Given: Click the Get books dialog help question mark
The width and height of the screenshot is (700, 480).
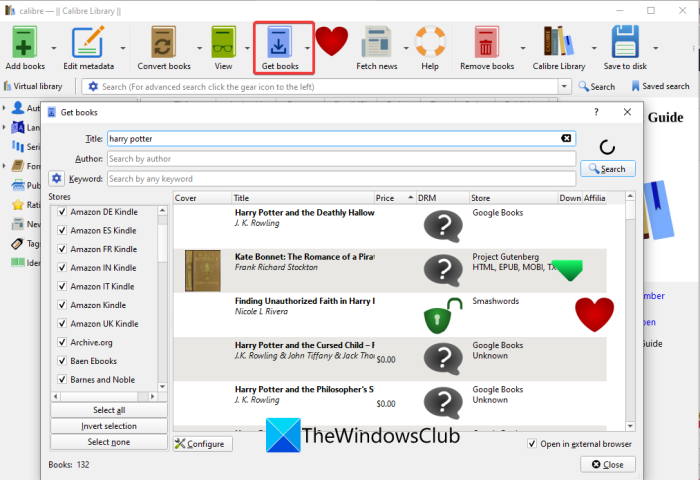Looking at the screenshot, I should pyautogui.click(x=596, y=112).
